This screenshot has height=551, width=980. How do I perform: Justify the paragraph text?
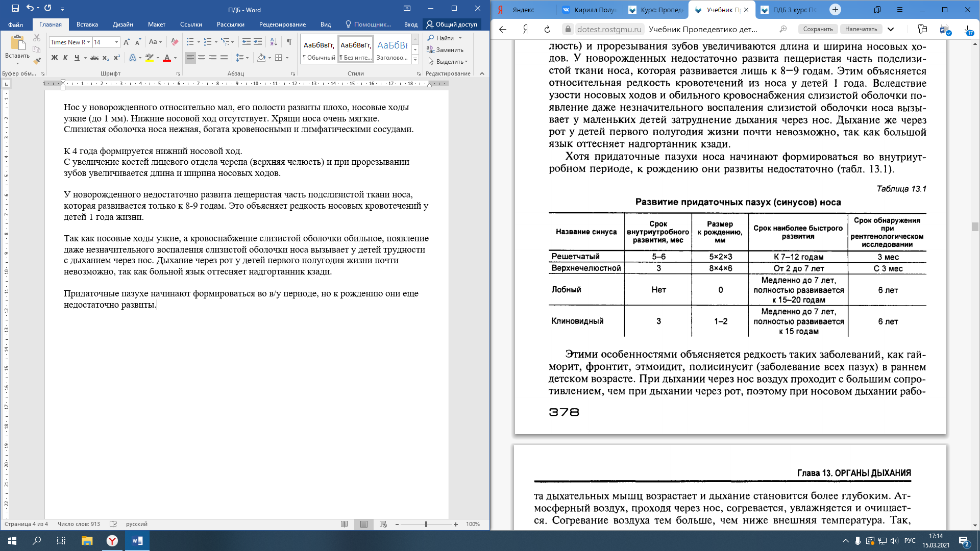click(224, 58)
